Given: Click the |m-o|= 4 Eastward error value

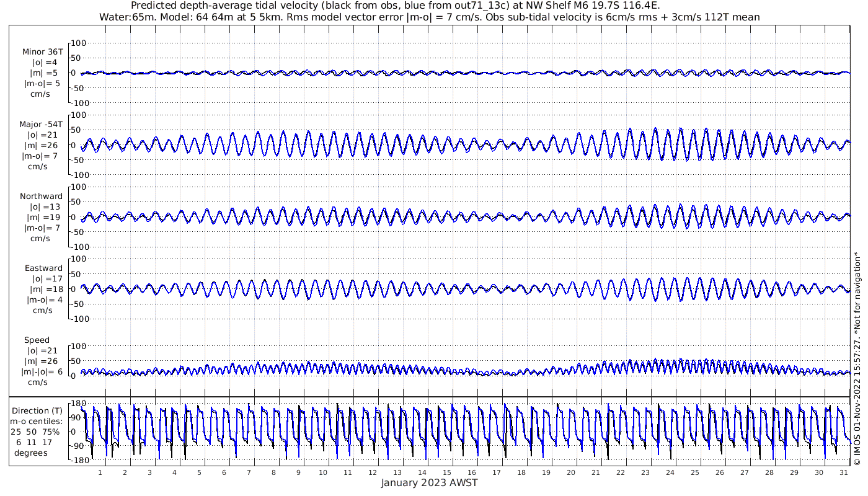Looking at the screenshot, I should tap(44, 300).
